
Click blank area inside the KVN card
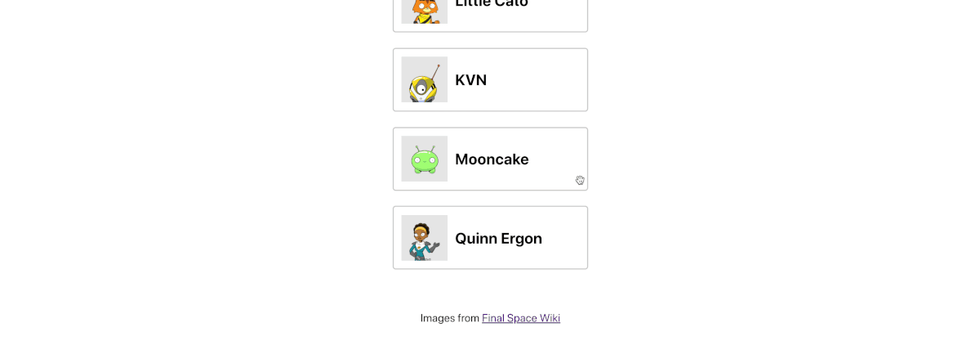click(x=539, y=79)
